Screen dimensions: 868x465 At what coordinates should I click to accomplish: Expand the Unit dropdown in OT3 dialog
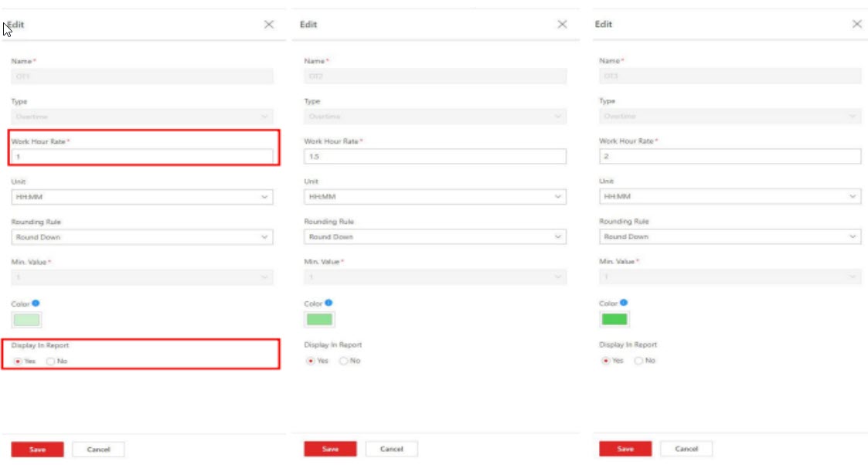coord(730,197)
